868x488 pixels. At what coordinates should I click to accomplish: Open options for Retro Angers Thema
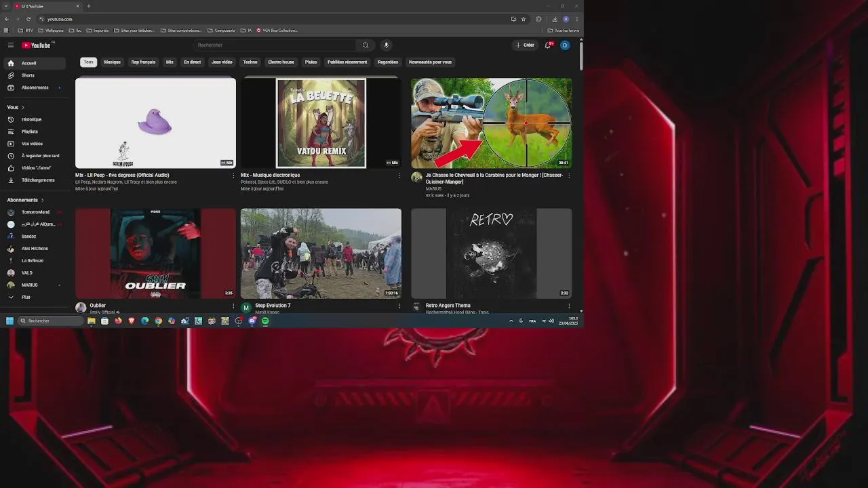pyautogui.click(x=569, y=306)
